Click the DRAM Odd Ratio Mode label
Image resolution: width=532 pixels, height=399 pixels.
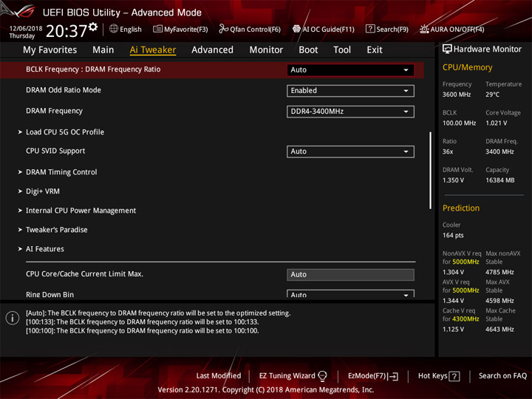64,90
